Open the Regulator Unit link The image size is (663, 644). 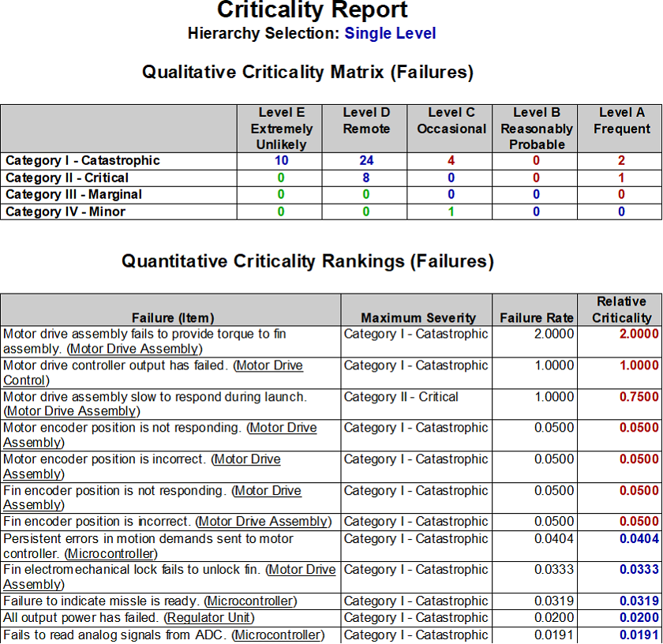tap(209, 618)
